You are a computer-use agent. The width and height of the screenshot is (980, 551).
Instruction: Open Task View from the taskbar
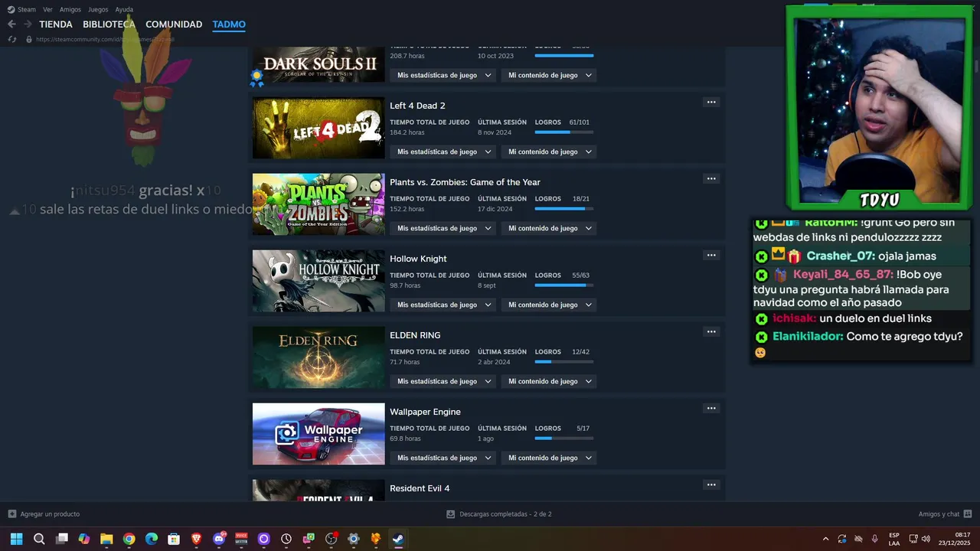pyautogui.click(x=62, y=539)
